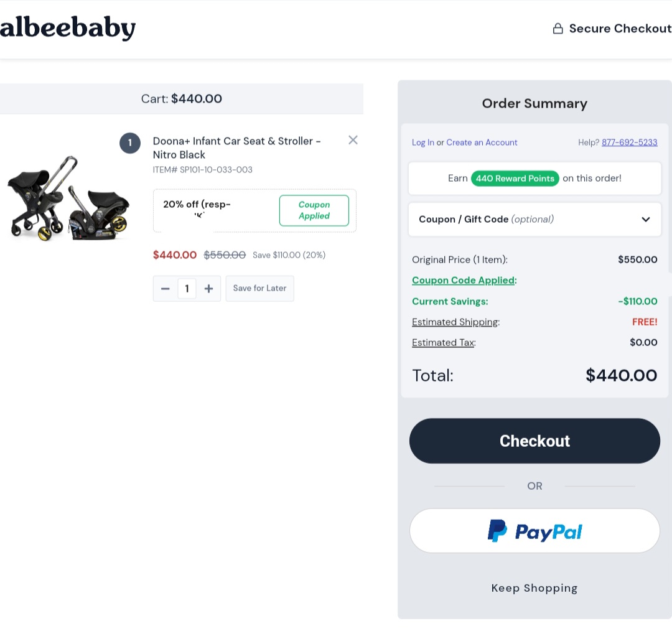Open Create an Account link
The height and width of the screenshot is (631, 672).
482,143
